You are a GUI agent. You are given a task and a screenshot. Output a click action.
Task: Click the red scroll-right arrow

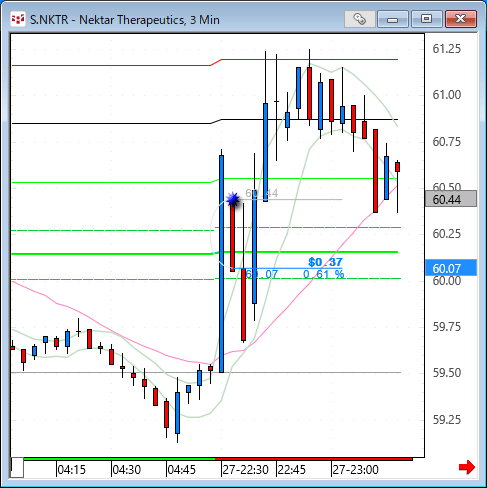pos(467,467)
